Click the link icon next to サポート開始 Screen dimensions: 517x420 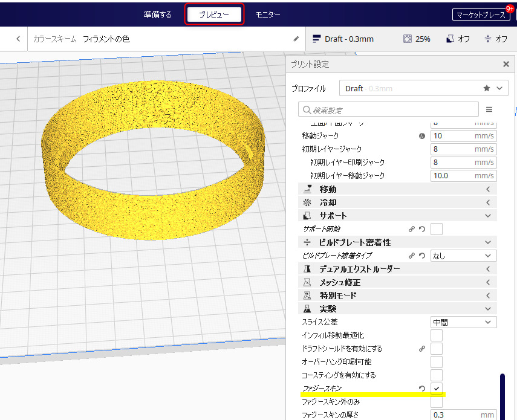tap(412, 229)
